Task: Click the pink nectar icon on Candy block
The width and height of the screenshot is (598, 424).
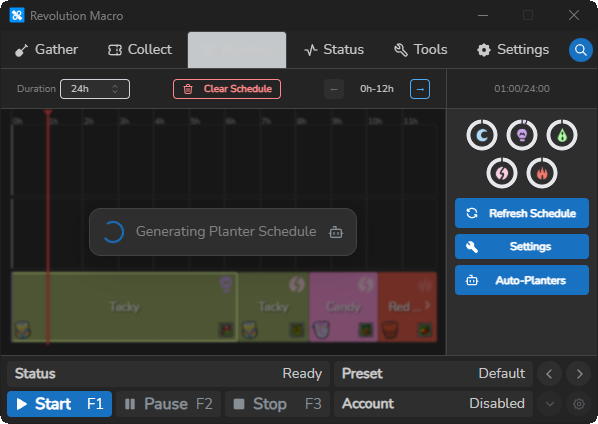Action: pos(365,284)
